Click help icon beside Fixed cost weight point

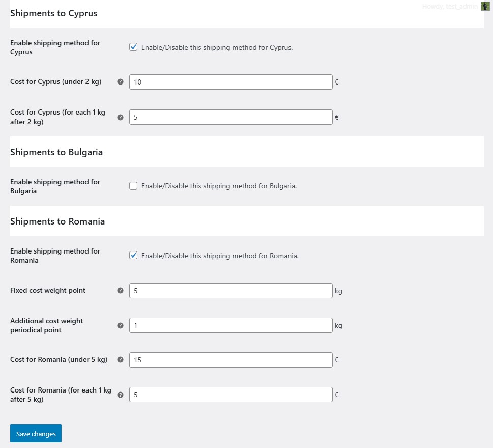click(x=120, y=290)
